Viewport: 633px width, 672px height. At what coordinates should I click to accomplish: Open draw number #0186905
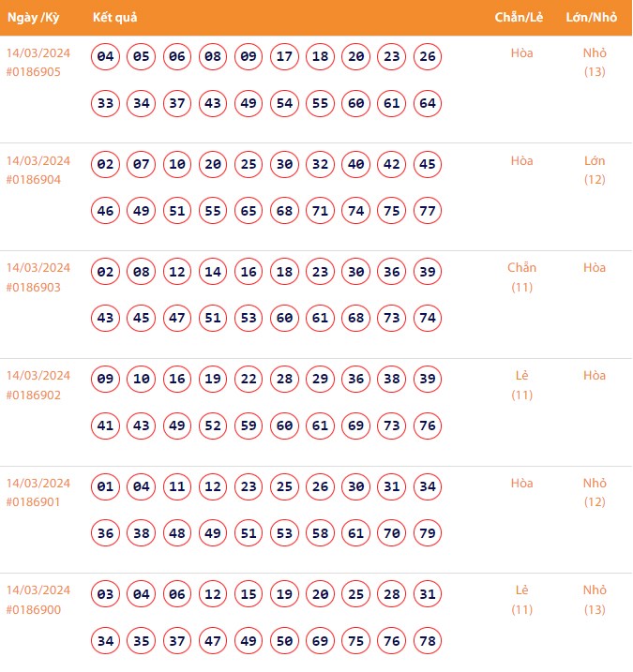[x=33, y=72]
